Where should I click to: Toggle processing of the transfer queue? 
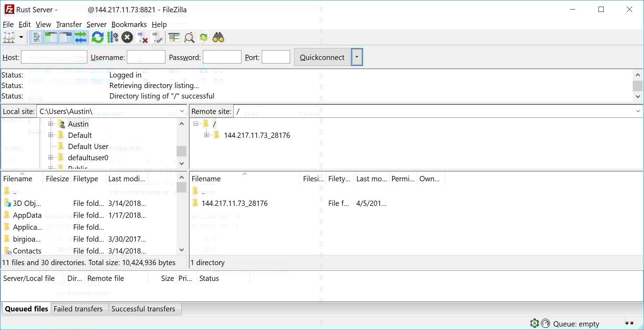click(x=112, y=37)
